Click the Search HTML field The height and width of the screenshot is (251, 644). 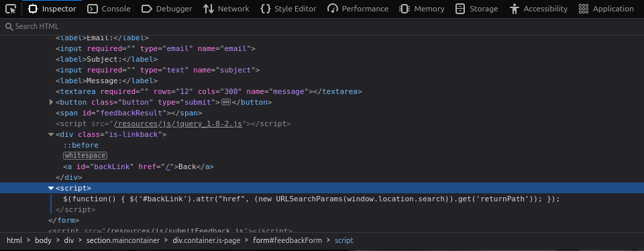pyautogui.click(x=322, y=26)
